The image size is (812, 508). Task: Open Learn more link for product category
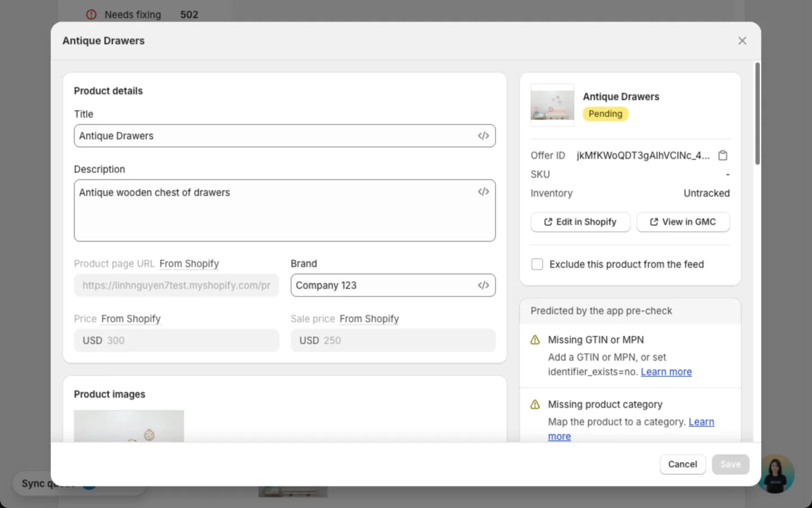[701, 422]
